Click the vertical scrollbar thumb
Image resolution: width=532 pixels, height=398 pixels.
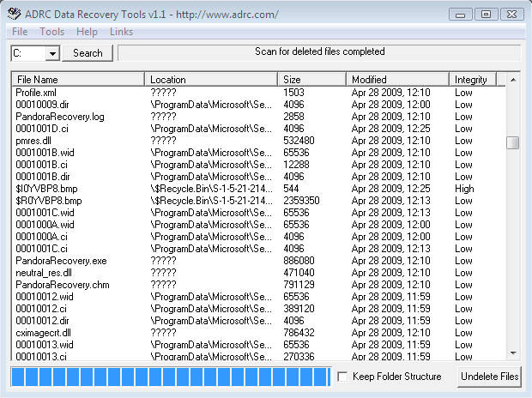click(513, 142)
